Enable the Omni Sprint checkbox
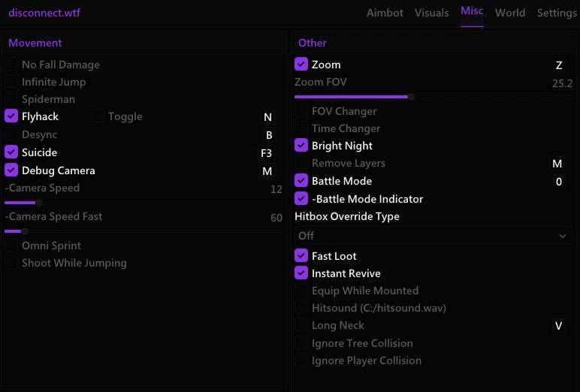The image size is (580, 392). 11,245
